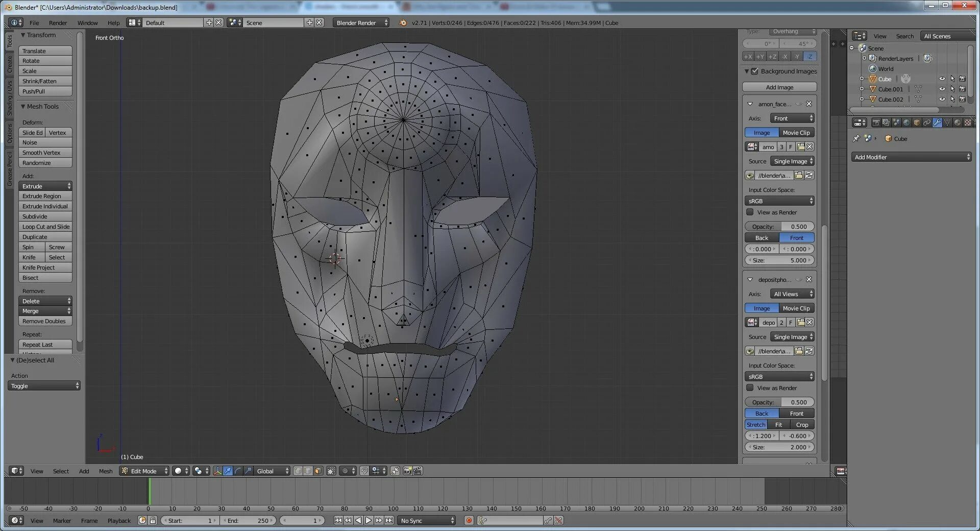This screenshot has width=980, height=531.
Task: Open the Render properties tab (camera icon)
Action: point(876,123)
